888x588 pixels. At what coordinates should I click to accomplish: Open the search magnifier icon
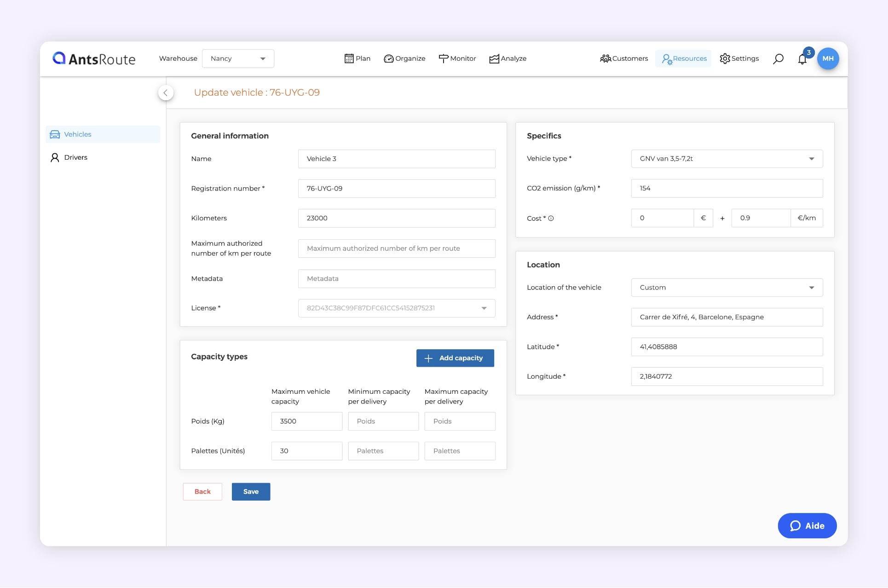tap(778, 59)
